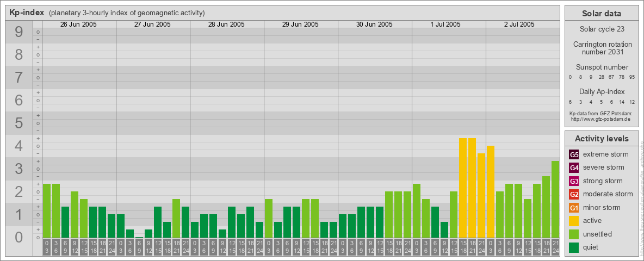Click the 26 Jun 0–3 hour axis label
The image size is (644, 261).
[47, 247]
